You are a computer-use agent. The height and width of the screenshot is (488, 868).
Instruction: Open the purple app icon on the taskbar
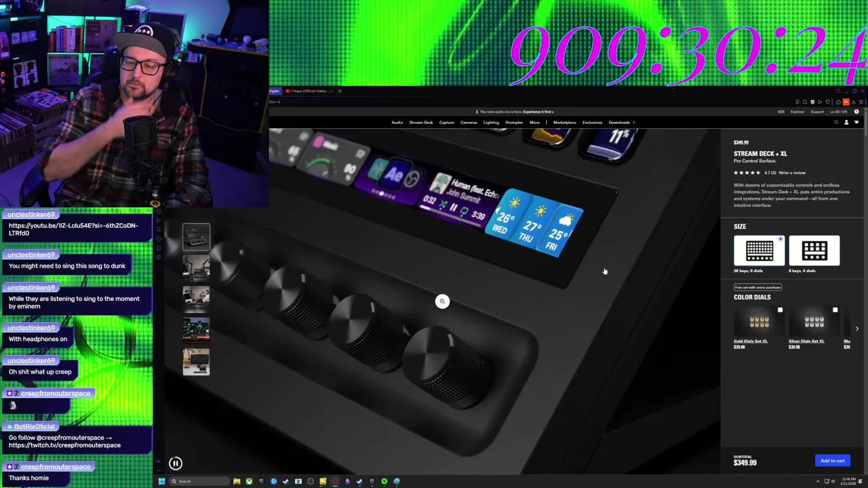coord(347,481)
